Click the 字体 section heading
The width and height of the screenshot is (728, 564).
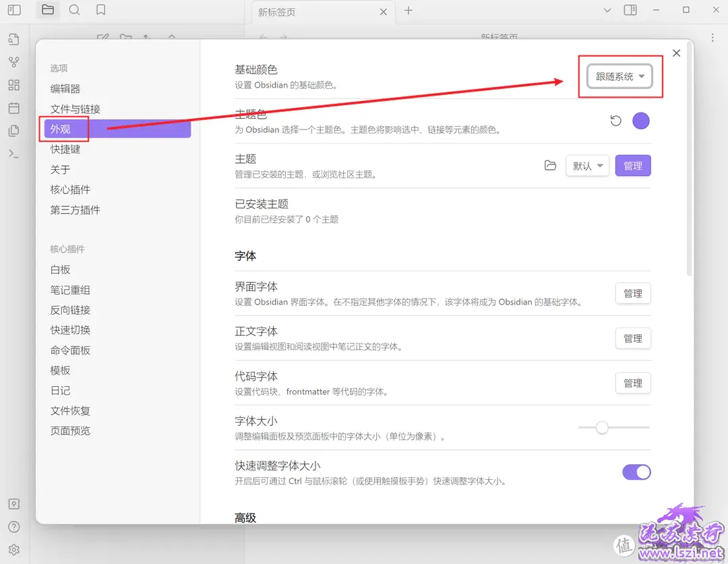tap(245, 256)
